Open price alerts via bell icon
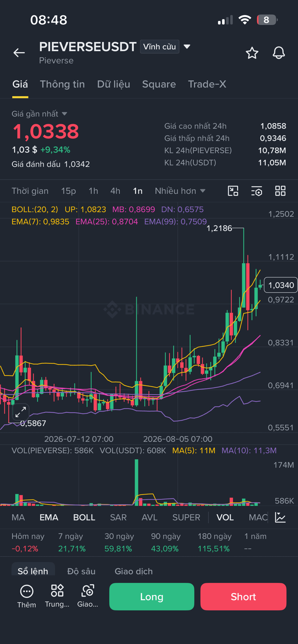This screenshot has height=644, width=298. click(279, 53)
